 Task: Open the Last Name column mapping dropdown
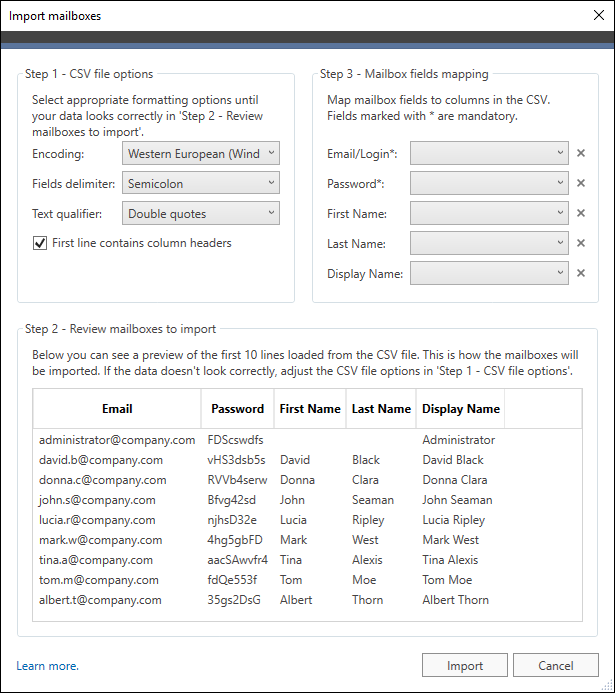tap(489, 243)
